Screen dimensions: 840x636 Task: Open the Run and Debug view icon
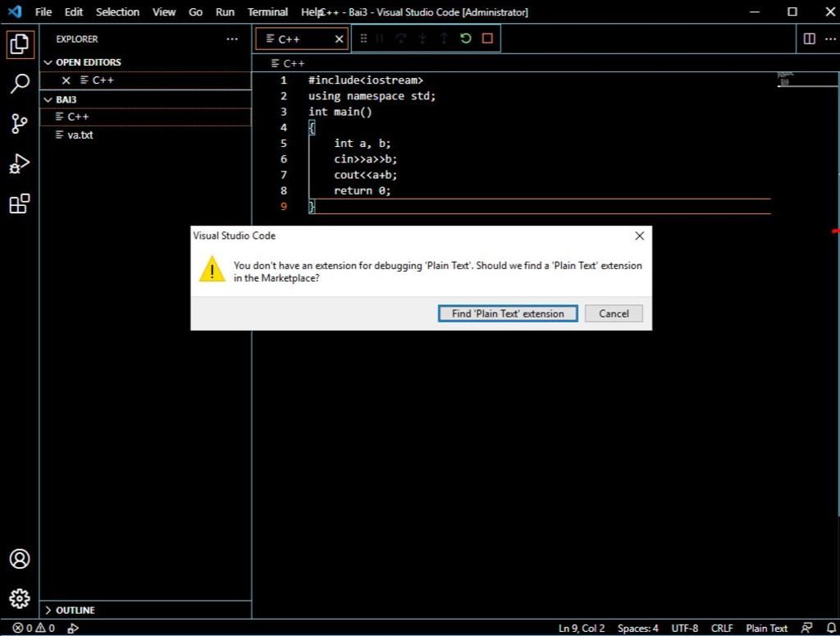pos(20,163)
